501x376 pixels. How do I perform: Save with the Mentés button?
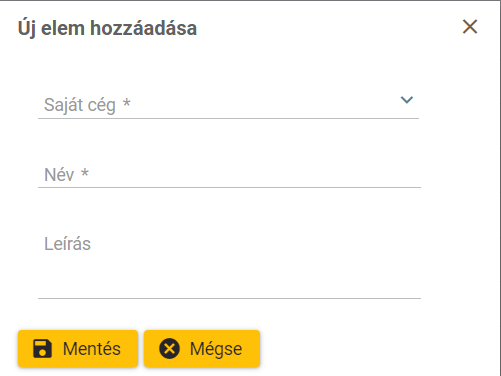click(x=78, y=349)
